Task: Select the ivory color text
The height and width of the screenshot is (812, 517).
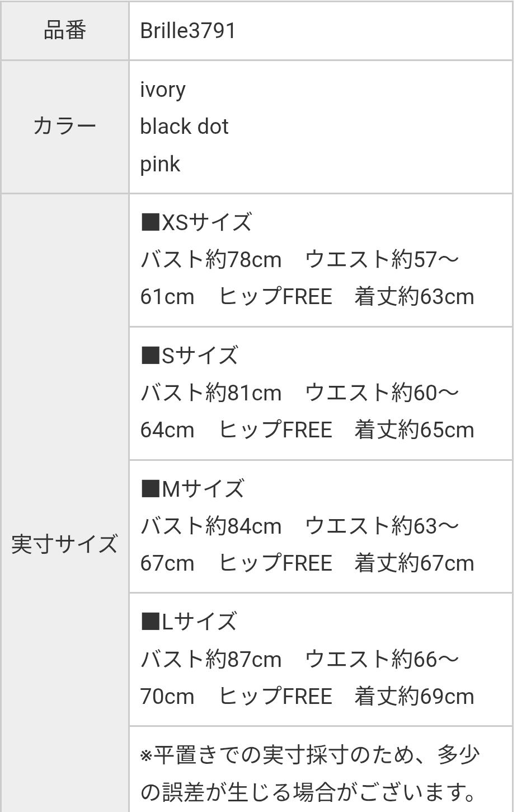Action: (163, 90)
